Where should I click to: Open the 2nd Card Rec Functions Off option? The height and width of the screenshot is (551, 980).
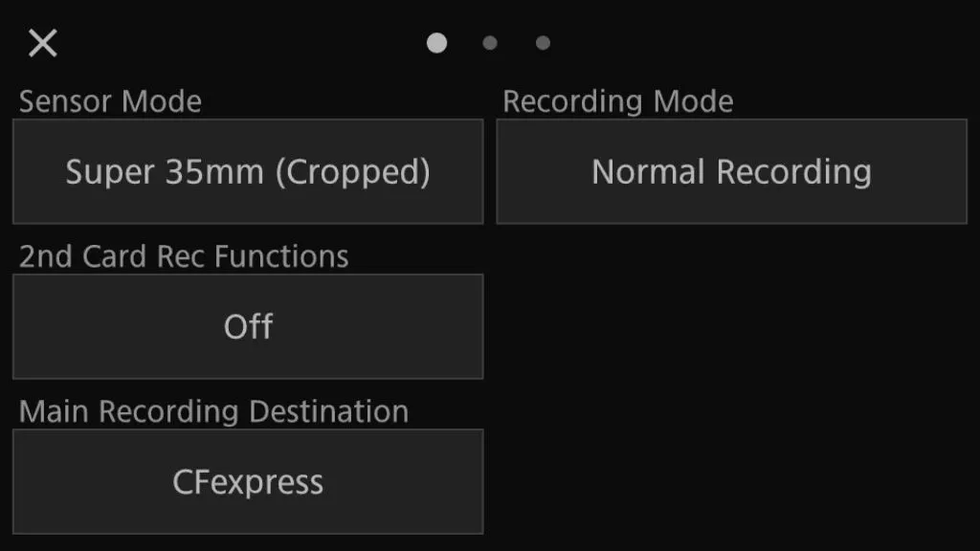click(x=248, y=327)
